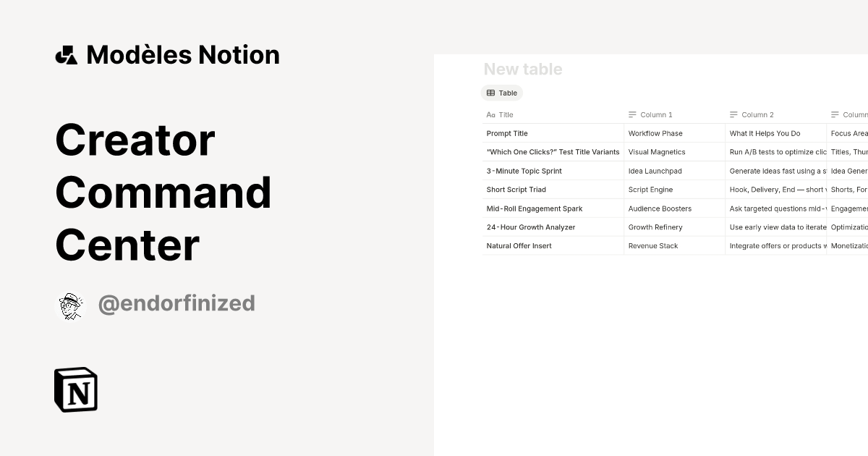The image size is (868, 456).
Task: Open the @endorfinized profile link
Action: coord(176,303)
